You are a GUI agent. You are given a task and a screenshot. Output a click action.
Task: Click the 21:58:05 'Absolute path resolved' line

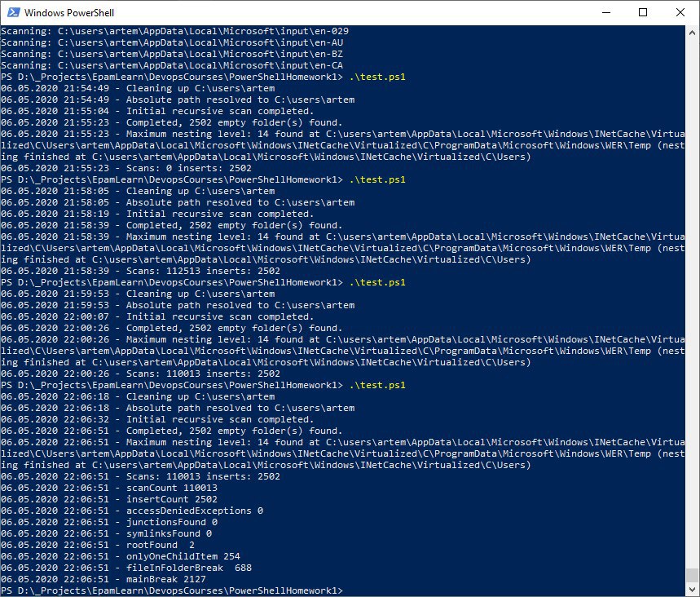[x=178, y=202]
